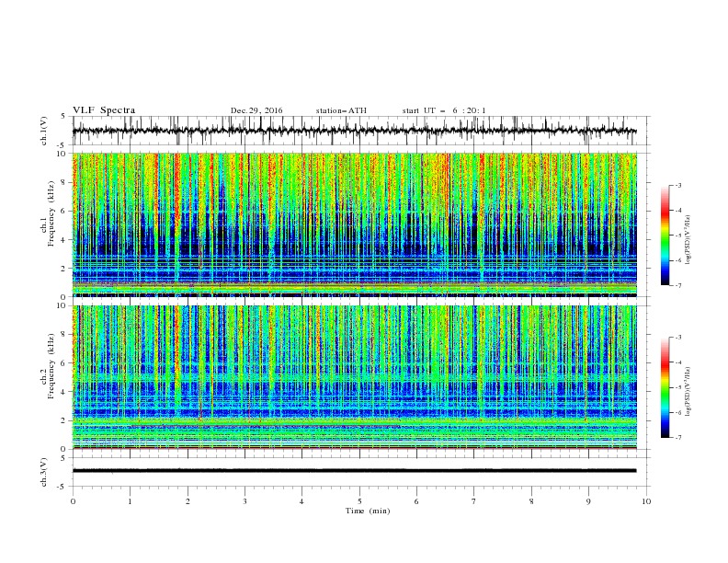The image size is (728, 563).
Task: Click time axis tick label "4"
Action: (302, 501)
